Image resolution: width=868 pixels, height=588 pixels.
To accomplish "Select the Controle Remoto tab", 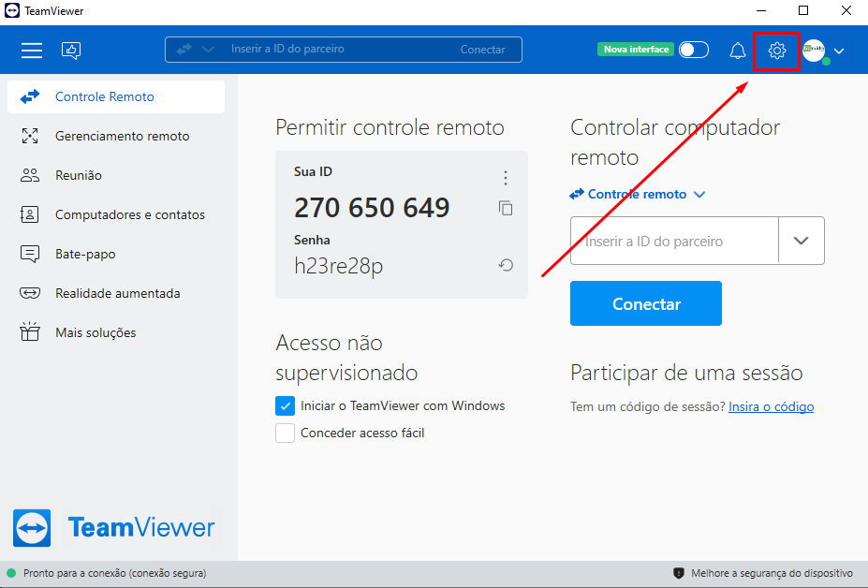I will point(116,96).
